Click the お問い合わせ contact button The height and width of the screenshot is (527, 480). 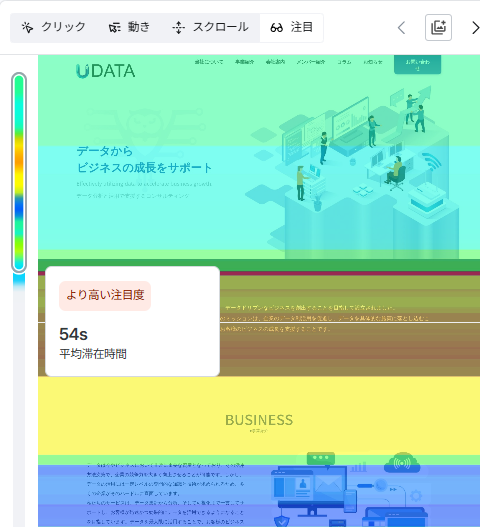tap(417, 65)
